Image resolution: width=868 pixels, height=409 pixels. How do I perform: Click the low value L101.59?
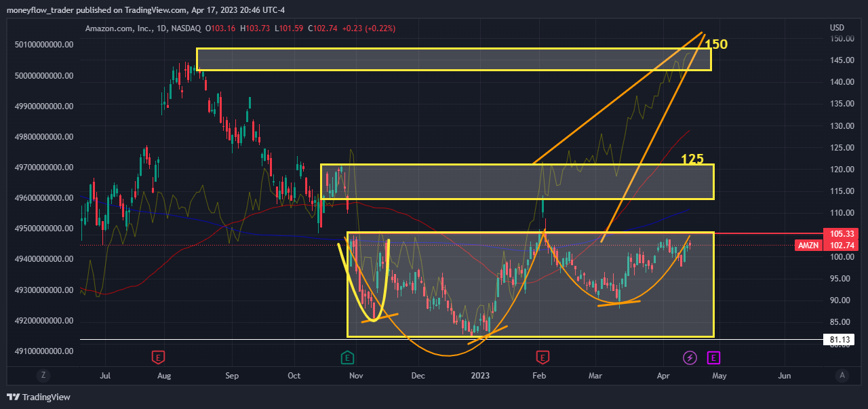(x=290, y=28)
